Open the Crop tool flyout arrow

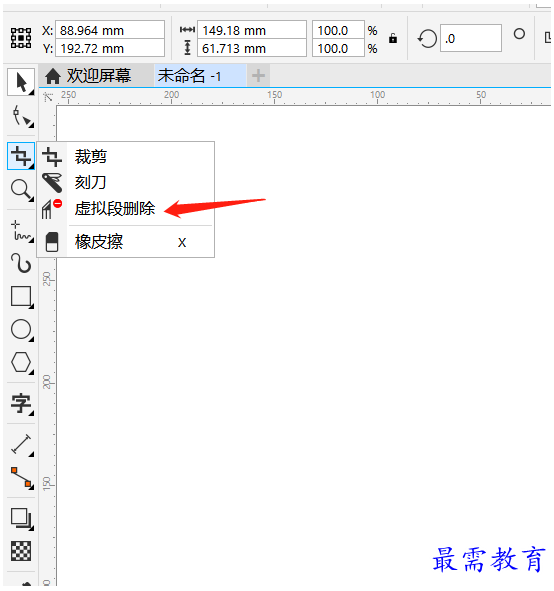(x=32, y=166)
